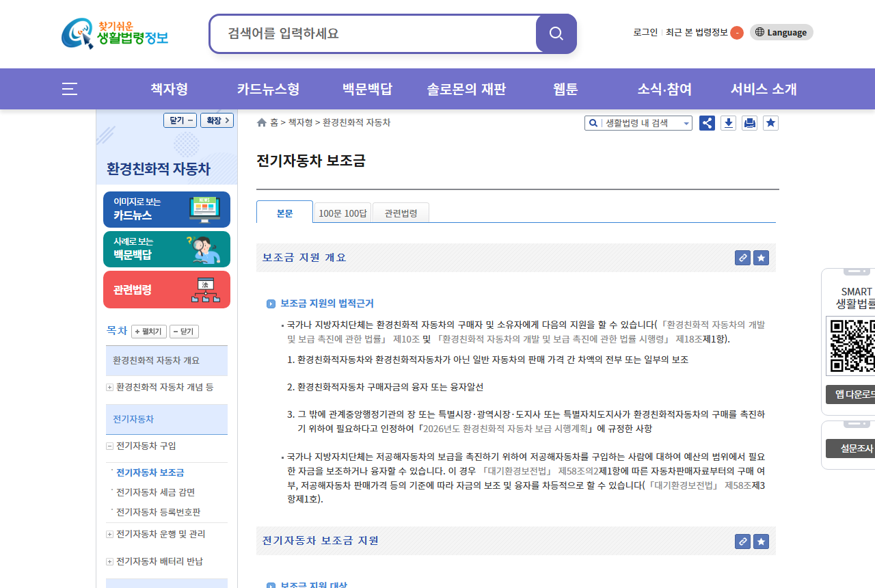This screenshot has width=875, height=588.
Task: Click the Language globe button
Action: tap(781, 32)
